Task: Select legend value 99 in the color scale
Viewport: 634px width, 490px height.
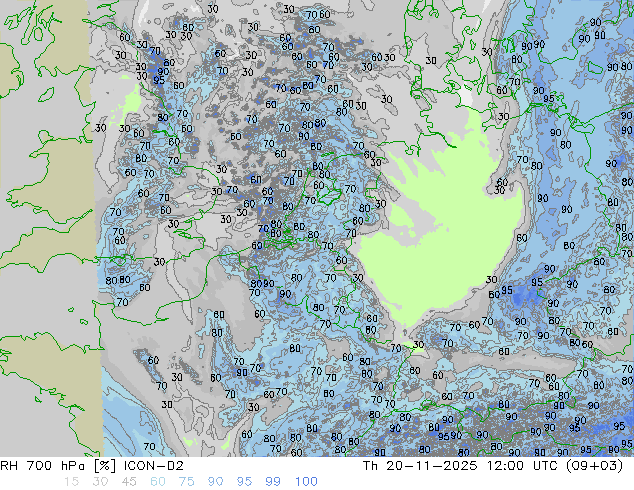Action: click(273, 482)
